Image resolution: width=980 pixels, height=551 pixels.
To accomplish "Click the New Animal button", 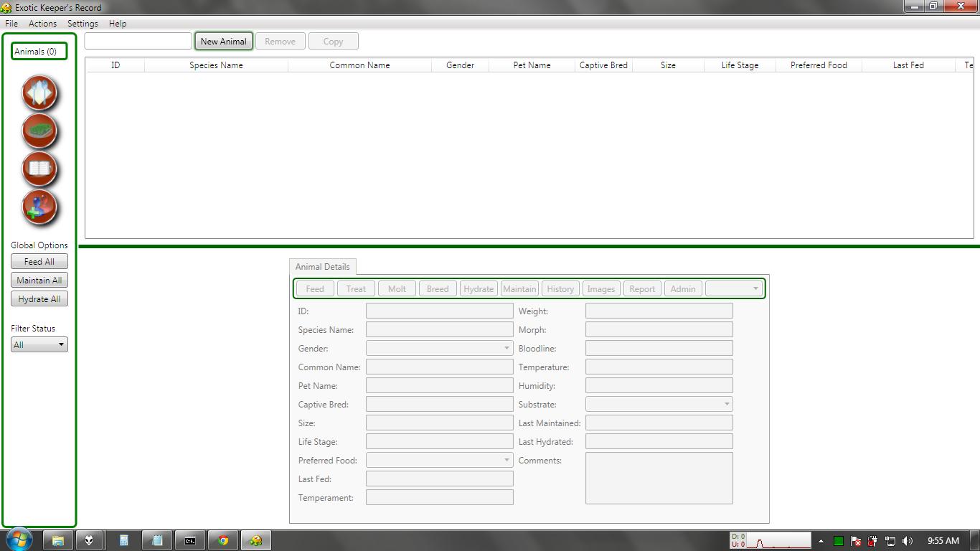I will 223,41.
